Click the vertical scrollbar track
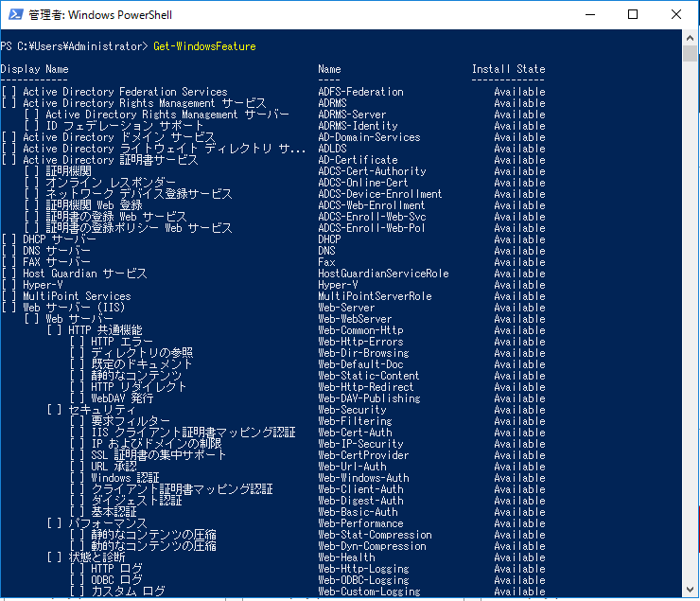Image resolution: width=700 pixels, height=601 pixels. coord(691,379)
